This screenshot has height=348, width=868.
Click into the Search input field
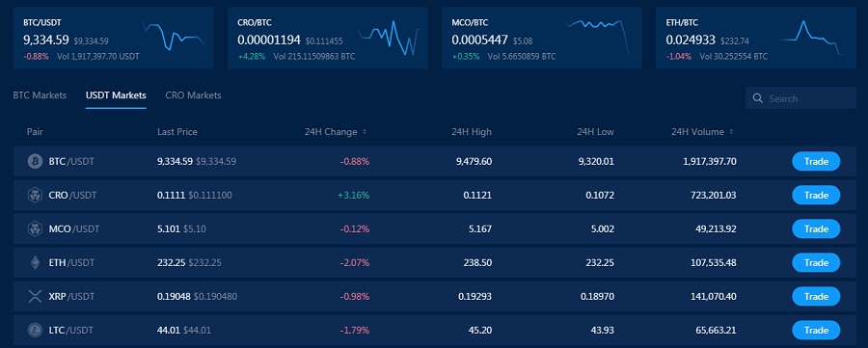[801, 98]
